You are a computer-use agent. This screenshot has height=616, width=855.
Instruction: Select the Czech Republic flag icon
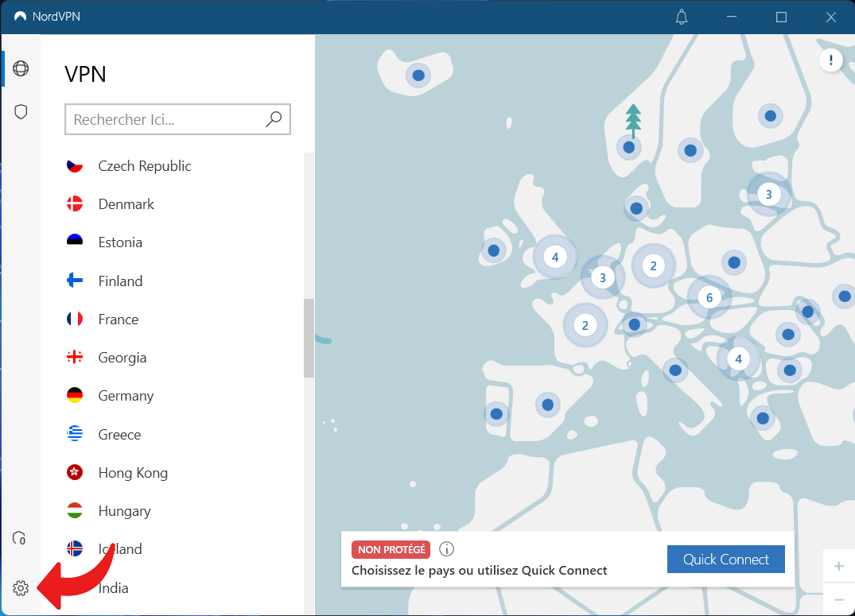click(x=75, y=165)
